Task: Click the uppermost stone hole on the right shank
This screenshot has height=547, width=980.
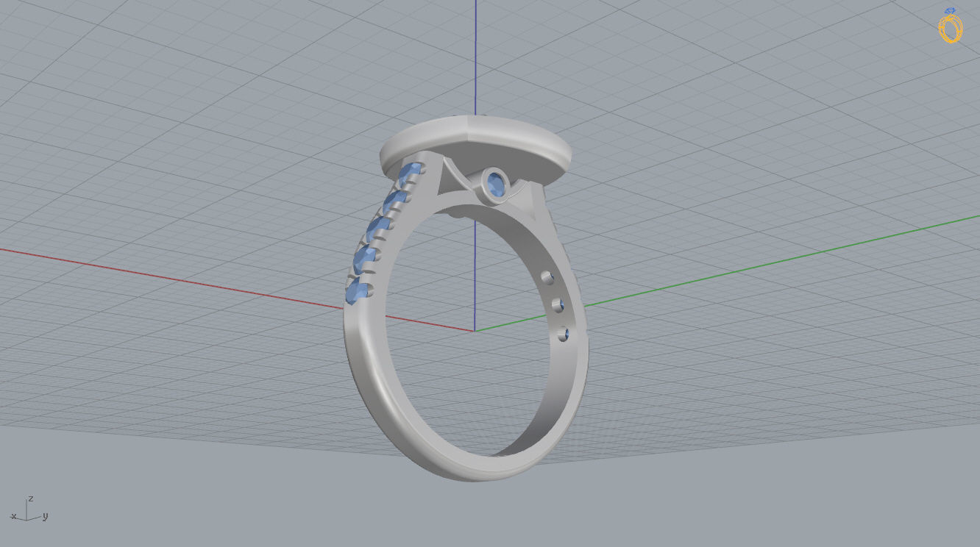Action: click(547, 277)
